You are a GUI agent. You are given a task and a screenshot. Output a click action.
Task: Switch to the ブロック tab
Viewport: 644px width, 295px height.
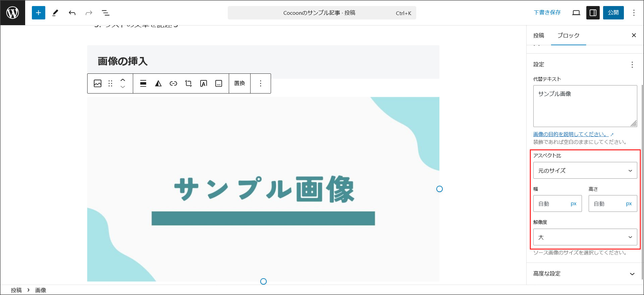569,36
